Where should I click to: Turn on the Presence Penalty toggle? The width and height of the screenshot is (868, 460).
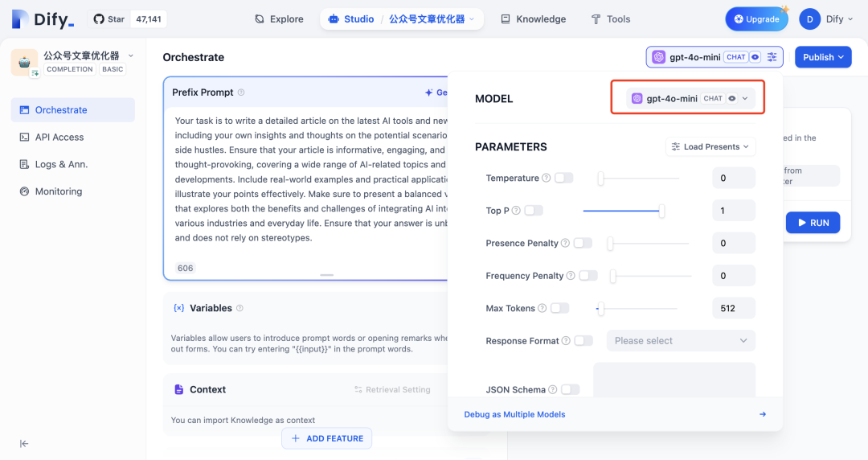pos(583,243)
